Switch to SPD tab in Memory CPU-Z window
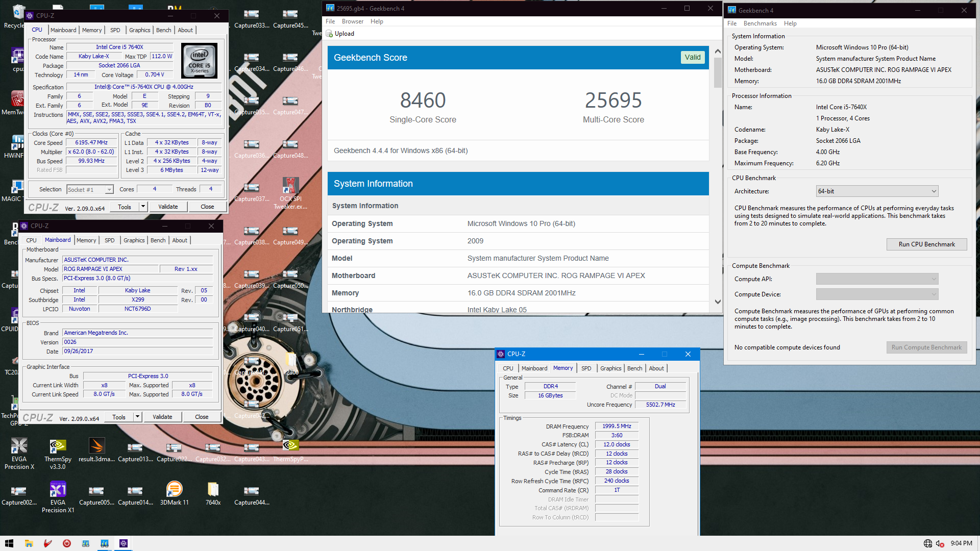 point(586,368)
